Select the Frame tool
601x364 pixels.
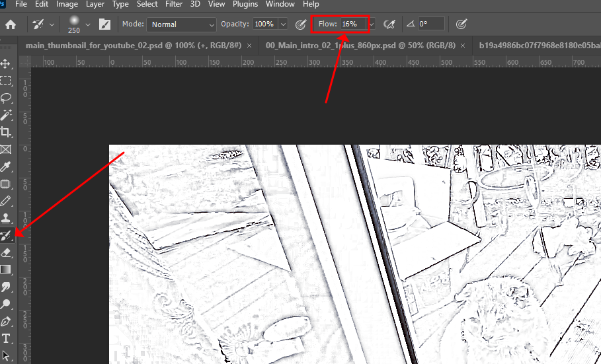pyautogui.click(x=5, y=149)
